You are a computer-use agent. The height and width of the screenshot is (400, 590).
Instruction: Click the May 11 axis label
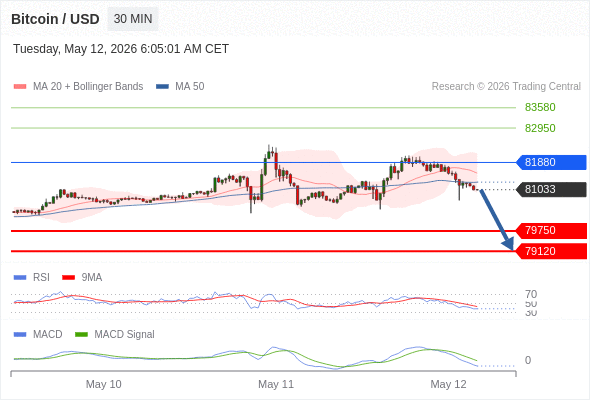[276, 384]
